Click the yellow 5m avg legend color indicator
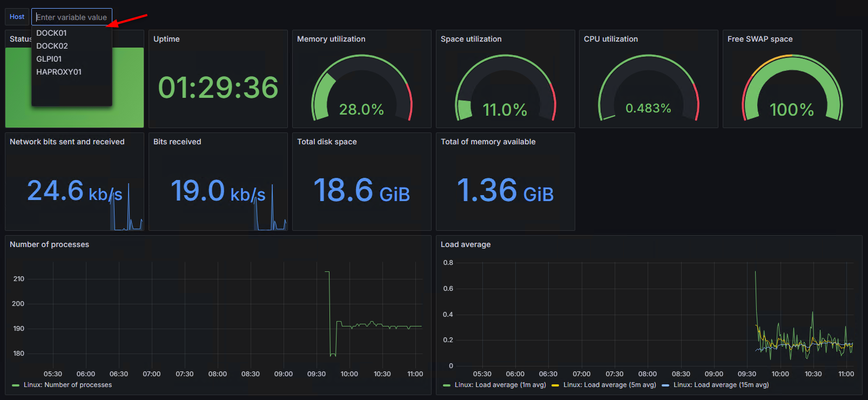The height and width of the screenshot is (400, 868). point(555,385)
